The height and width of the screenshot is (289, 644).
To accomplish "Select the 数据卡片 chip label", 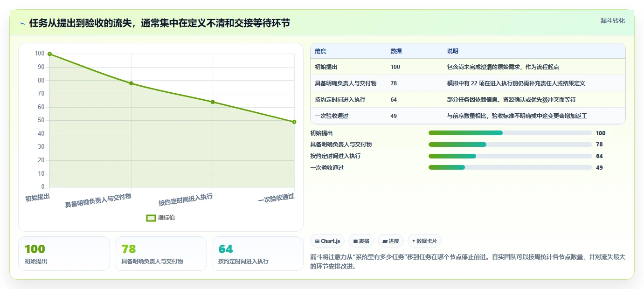I will coord(426,241).
